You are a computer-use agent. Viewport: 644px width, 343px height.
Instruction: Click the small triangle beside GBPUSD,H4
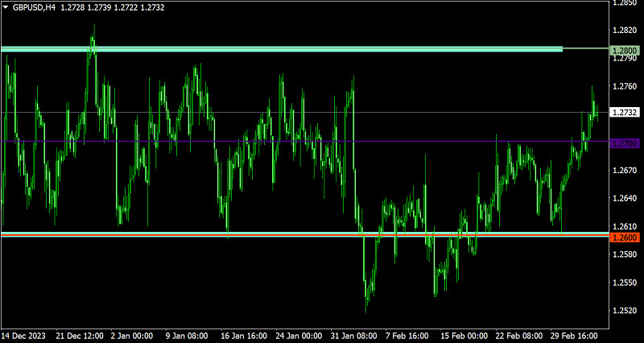[6, 7]
